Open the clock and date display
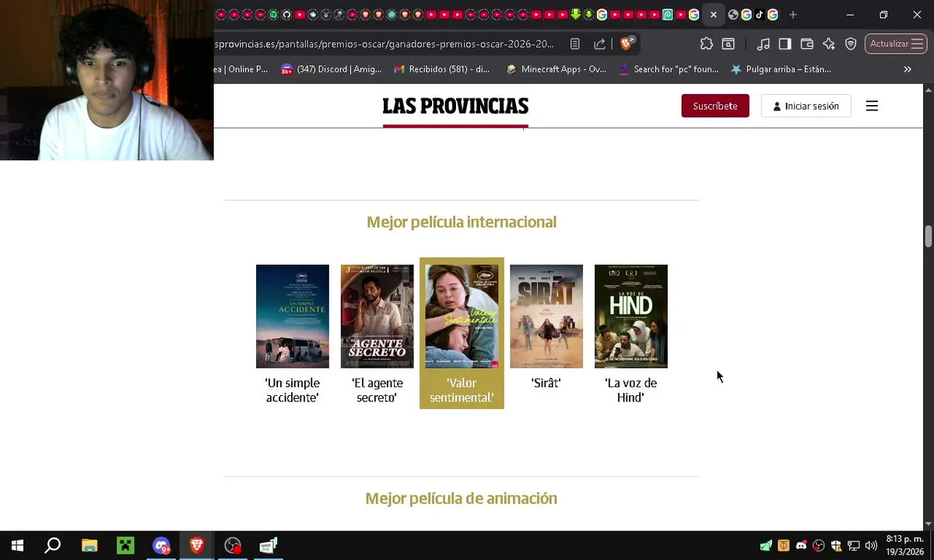 tap(904, 546)
